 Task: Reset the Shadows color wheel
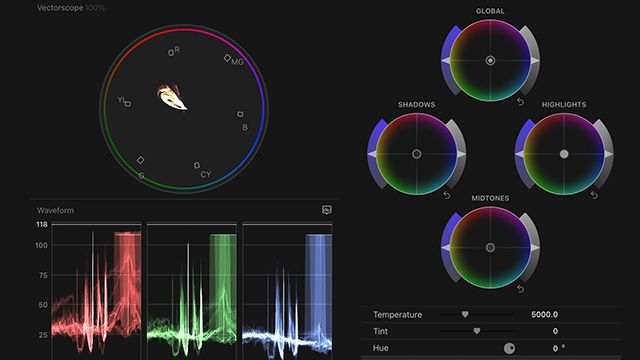click(447, 196)
